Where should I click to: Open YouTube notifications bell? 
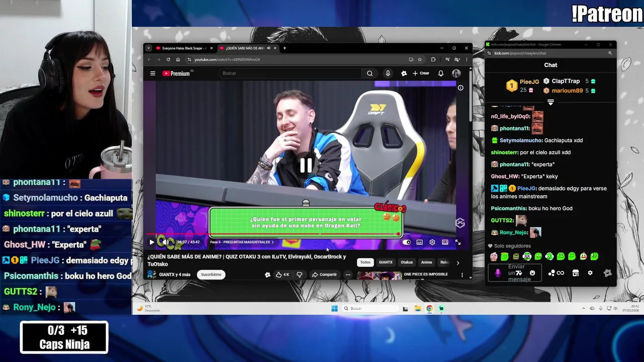[441, 73]
